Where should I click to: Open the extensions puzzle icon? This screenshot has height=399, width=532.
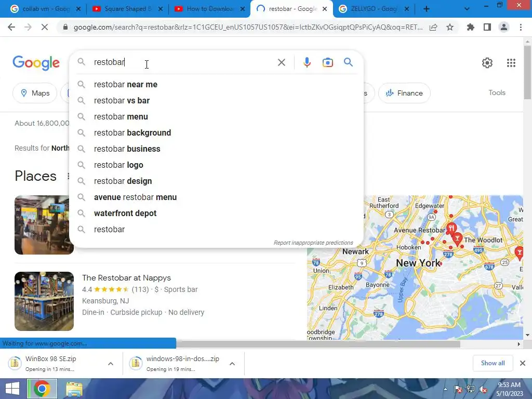(470, 27)
